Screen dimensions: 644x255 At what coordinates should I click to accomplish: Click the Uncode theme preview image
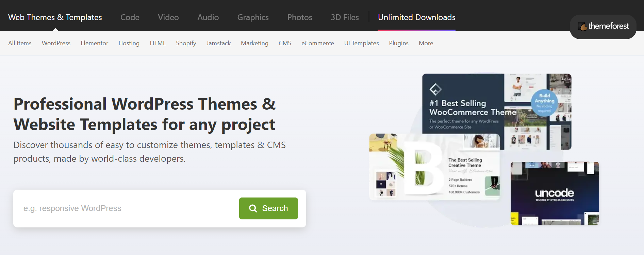click(555, 193)
